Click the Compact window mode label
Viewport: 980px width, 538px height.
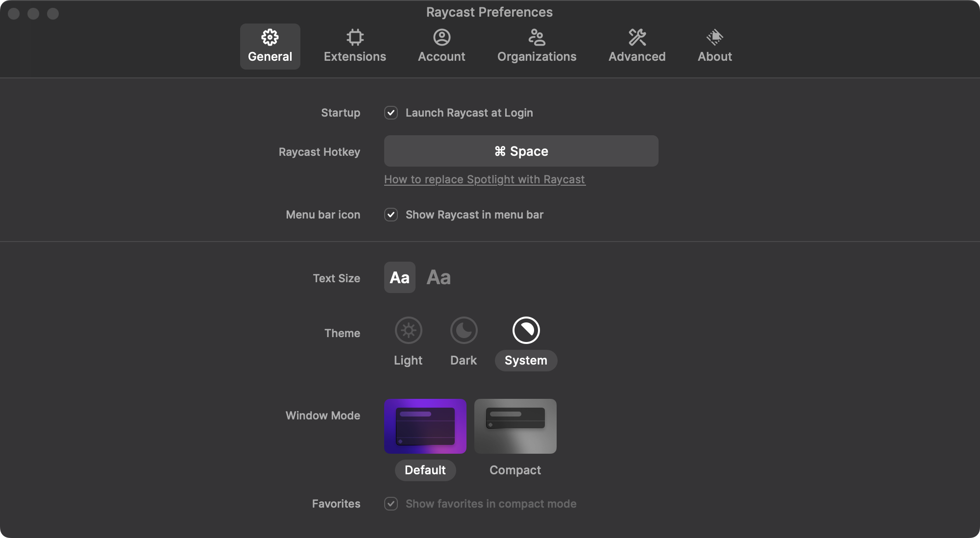[515, 470]
